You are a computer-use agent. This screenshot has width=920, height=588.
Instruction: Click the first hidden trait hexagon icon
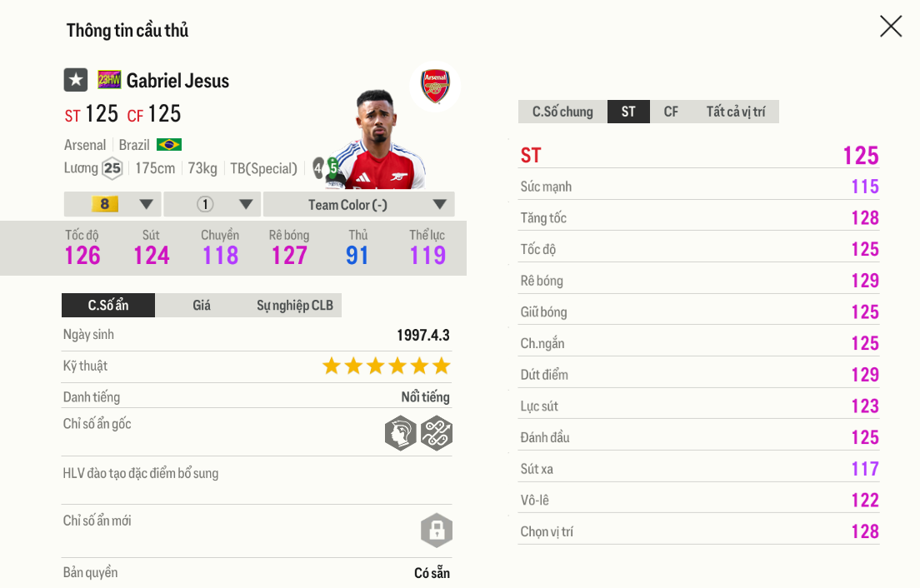(x=400, y=433)
